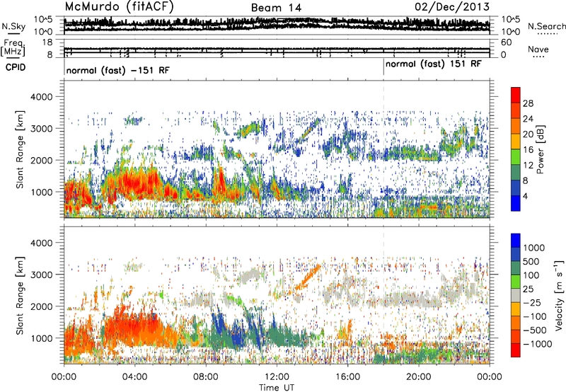Image resolution: width=566 pixels, height=392 pixels.
Task: Click the 04:00 time tick label
Action: [134, 377]
